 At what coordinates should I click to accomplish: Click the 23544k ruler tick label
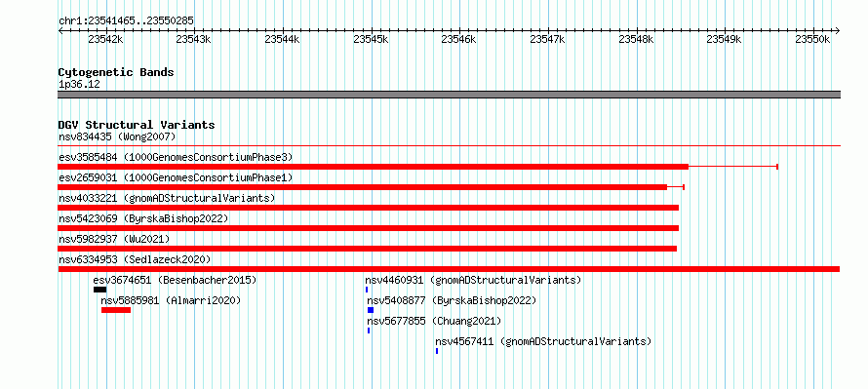tap(282, 39)
